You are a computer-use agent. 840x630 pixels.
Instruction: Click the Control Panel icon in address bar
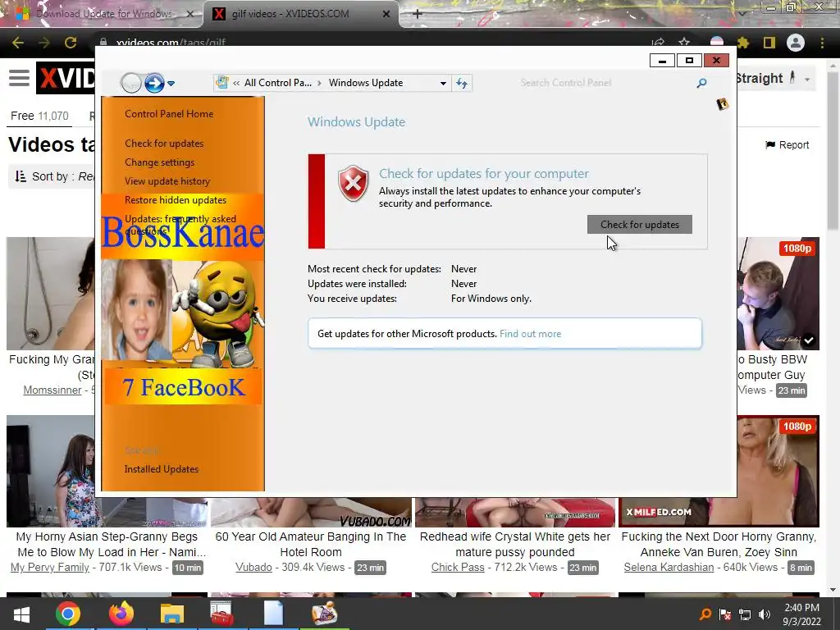[x=221, y=83]
